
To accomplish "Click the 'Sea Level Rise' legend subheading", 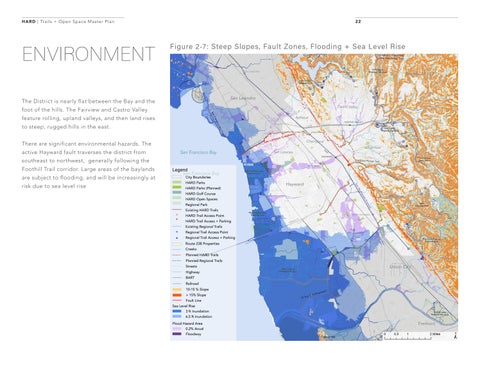I will click(x=184, y=306).
